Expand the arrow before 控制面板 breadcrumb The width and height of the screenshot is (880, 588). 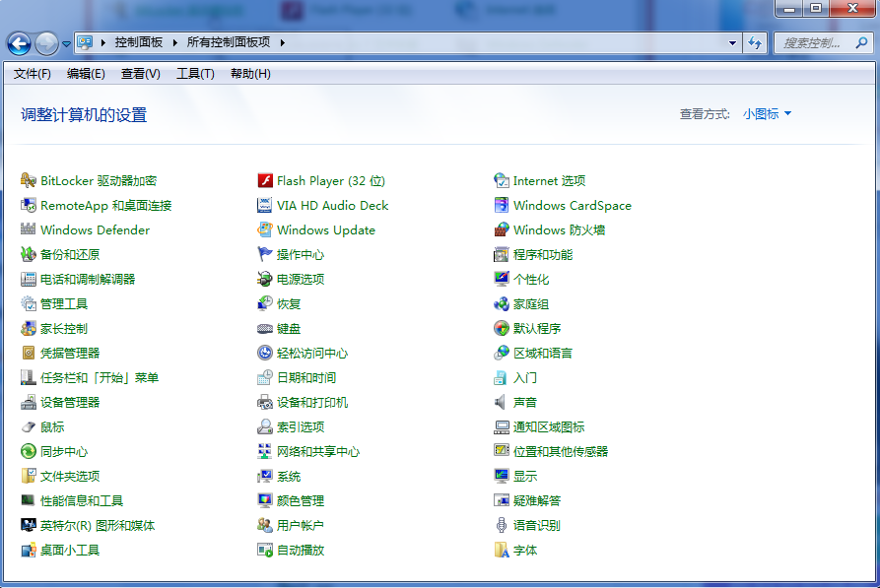(103, 42)
